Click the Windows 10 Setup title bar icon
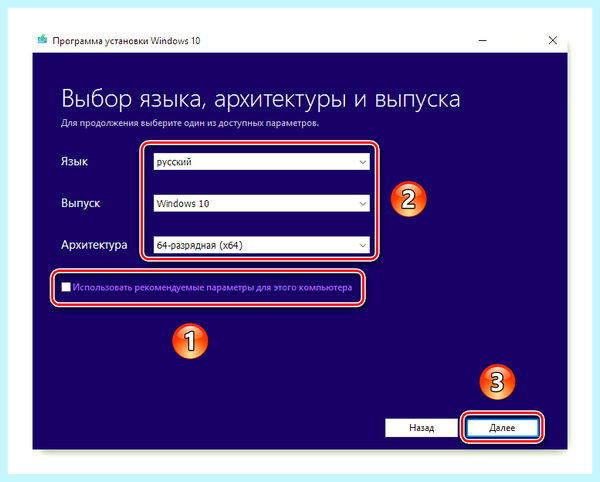The image size is (600, 482). [x=42, y=39]
